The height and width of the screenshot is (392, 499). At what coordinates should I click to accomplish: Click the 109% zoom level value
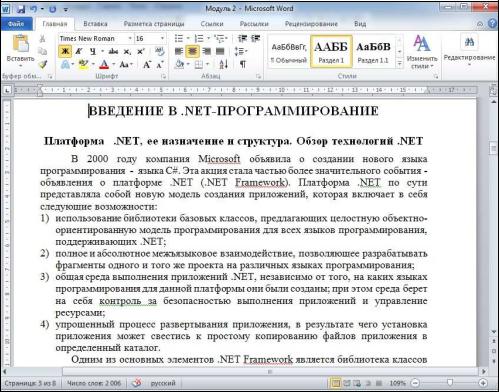click(x=397, y=383)
